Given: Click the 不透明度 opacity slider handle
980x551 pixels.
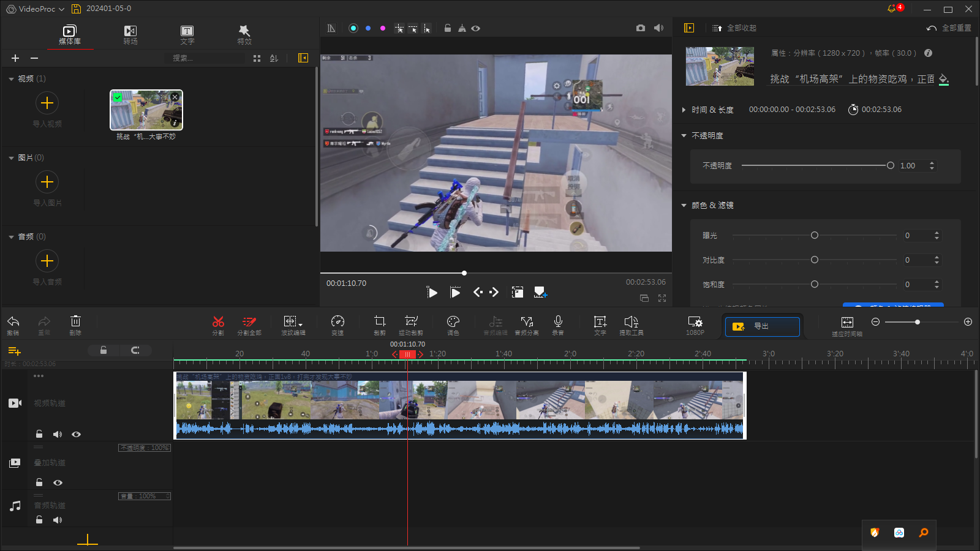Looking at the screenshot, I should (x=891, y=165).
